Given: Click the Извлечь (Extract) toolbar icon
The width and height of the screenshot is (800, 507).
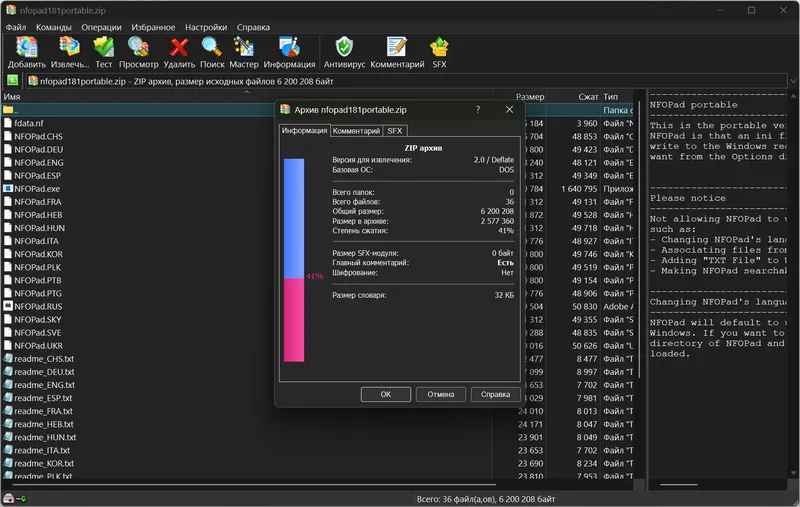Looking at the screenshot, I should 70,47.
